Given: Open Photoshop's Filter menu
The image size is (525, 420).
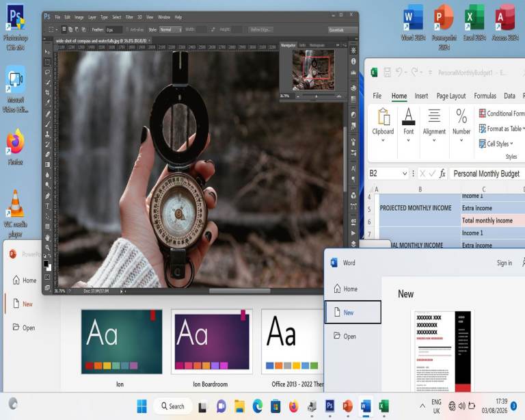Looking at the screenshot, I should (129, 17).
